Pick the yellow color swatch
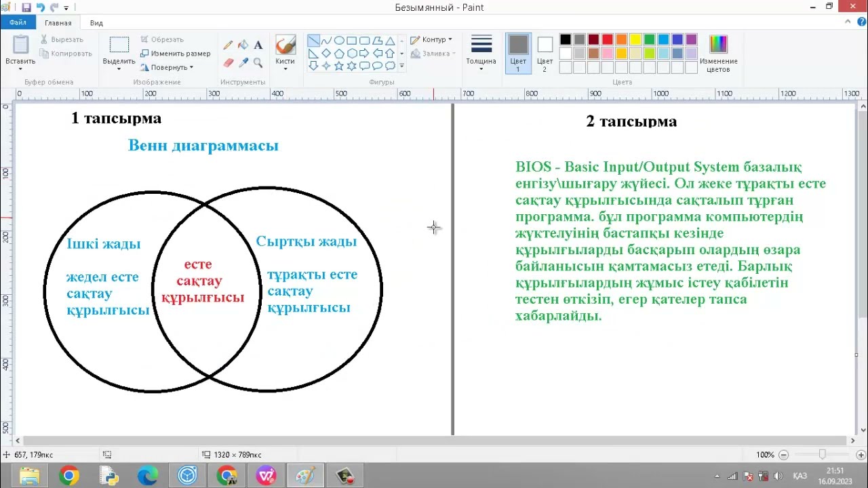This screenshot has height=488, width=868. click(635, 39)
